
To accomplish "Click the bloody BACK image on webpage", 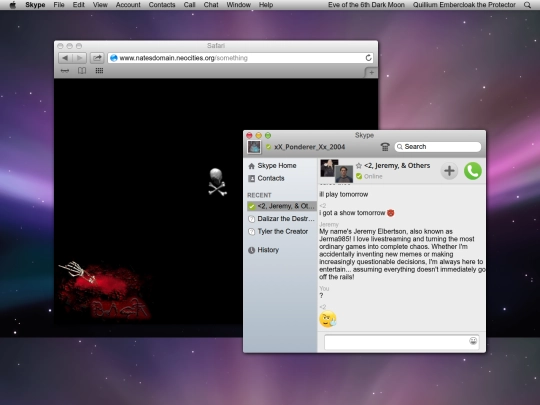I will (106, 291).
